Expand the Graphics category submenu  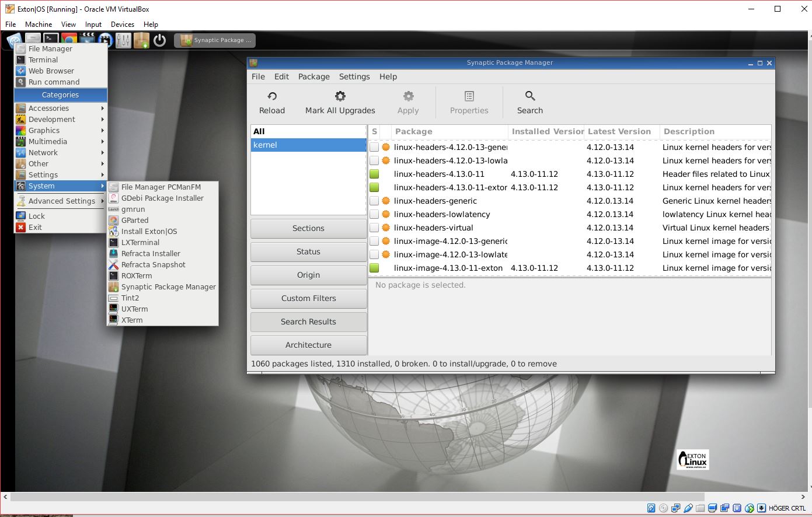61,130
